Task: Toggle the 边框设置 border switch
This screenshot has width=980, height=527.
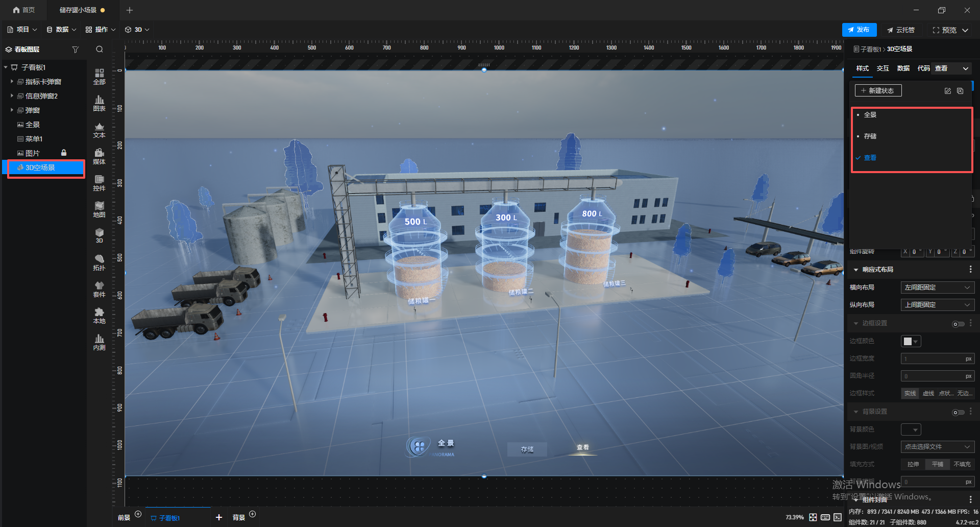Action: click(958, 324)
